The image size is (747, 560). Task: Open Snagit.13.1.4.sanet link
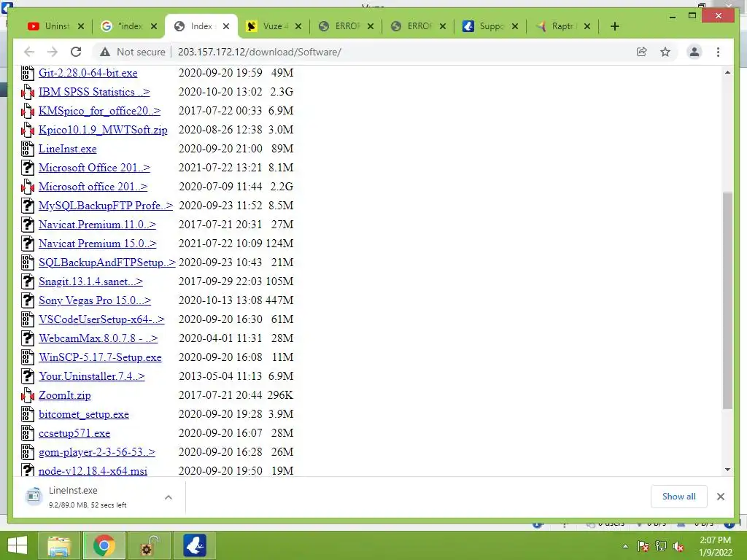click(90, 281)
